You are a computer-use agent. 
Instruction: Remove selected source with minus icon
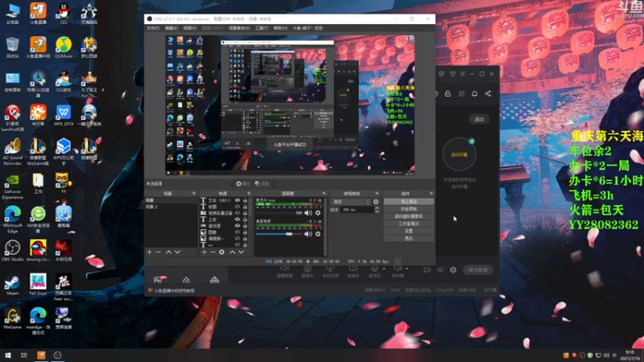click(x=213, y=252)
